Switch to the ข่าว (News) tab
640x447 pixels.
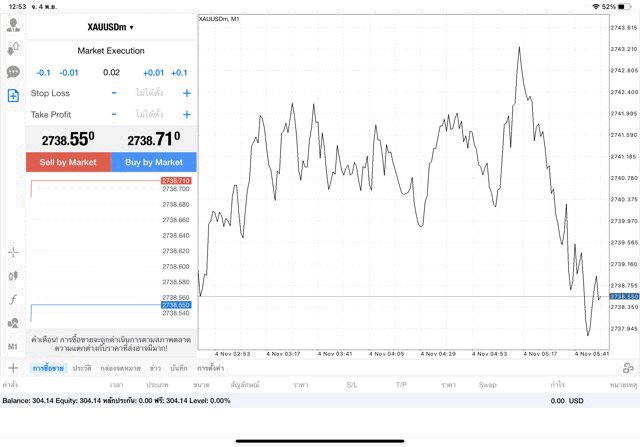click(155, 368)
